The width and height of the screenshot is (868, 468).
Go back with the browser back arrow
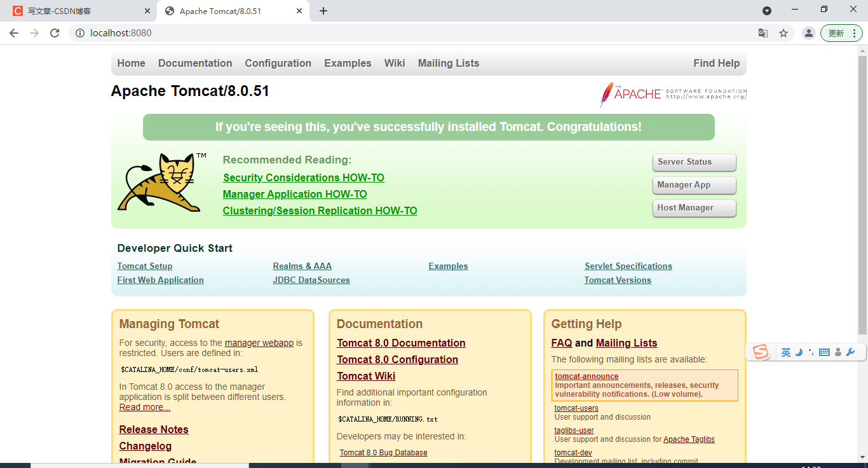14,33
